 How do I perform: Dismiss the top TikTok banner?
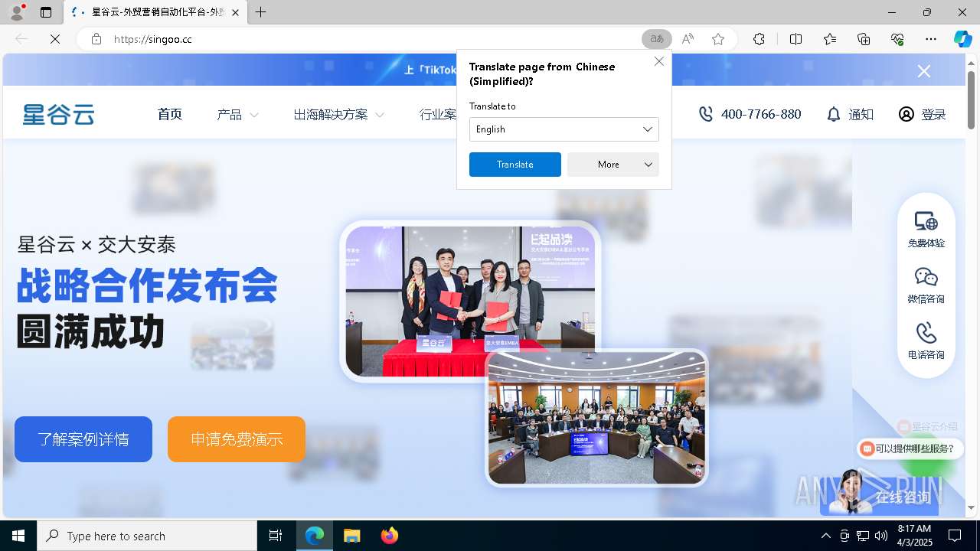tap(924, 71)
